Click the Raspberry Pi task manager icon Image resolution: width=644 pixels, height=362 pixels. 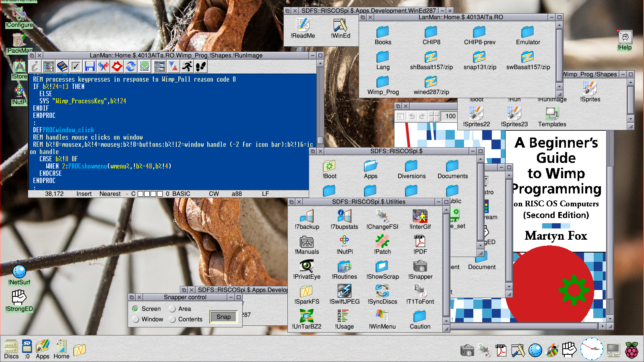point(632,350)
